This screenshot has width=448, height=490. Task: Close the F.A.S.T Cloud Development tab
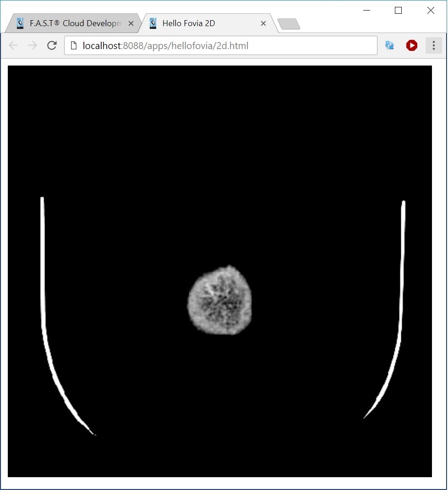(x=131, y=23)
